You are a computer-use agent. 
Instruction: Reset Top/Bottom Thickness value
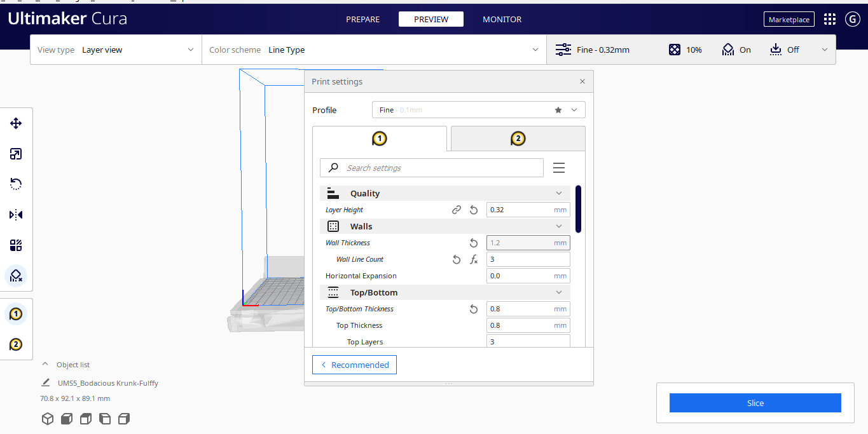click(474, 309)
